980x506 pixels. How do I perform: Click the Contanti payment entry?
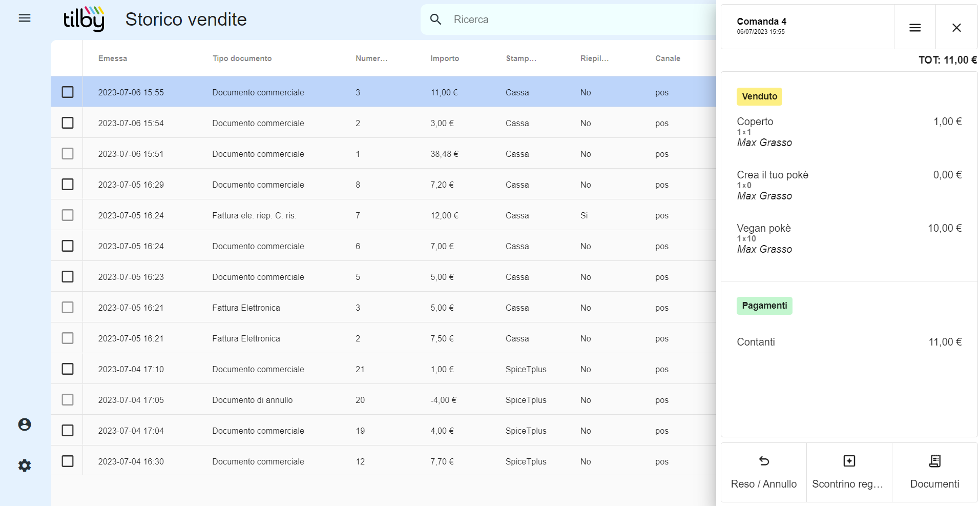tap(849, 342)
